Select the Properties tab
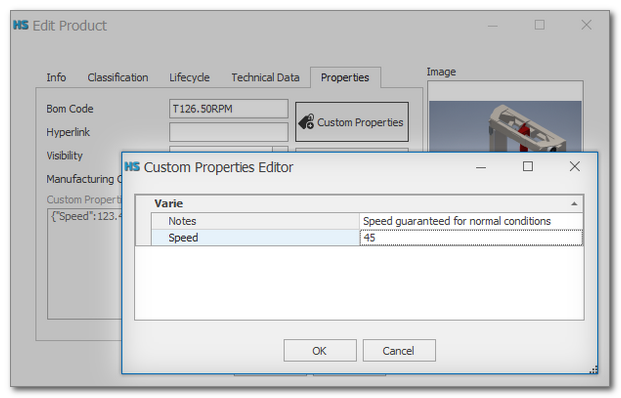This screenshot has width=621, height=398. point(345,77)
